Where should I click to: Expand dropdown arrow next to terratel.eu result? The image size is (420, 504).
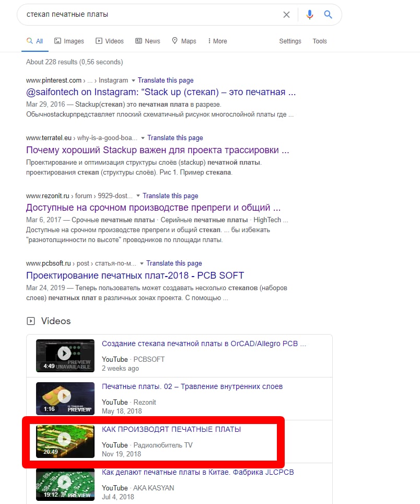143,138
